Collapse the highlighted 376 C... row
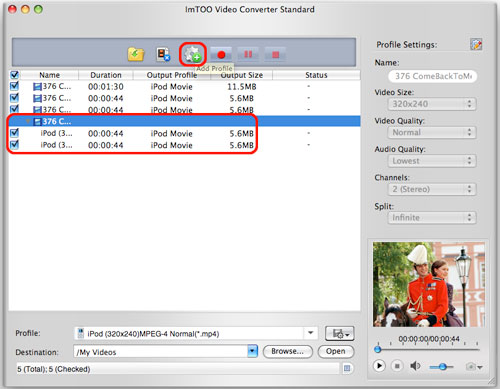 28,121
